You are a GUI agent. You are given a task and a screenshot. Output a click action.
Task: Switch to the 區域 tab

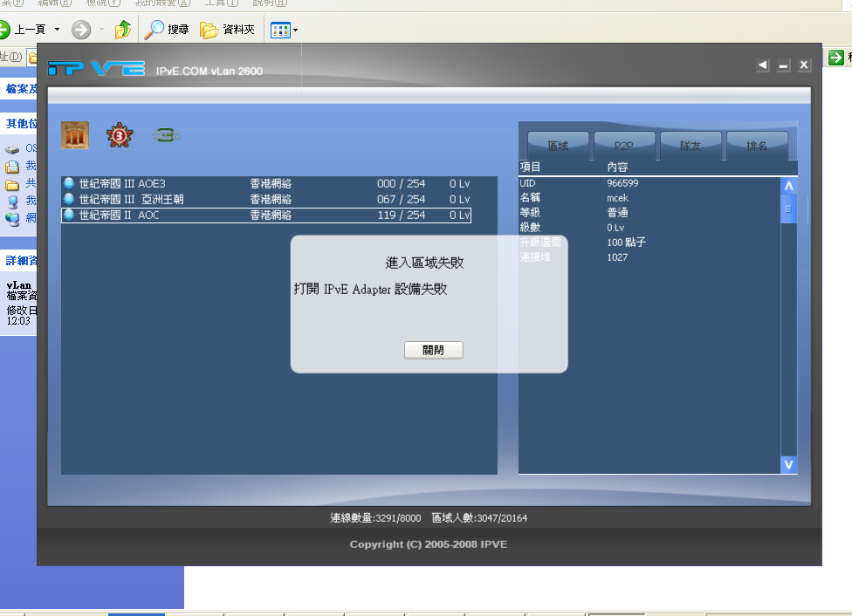coord(558,146)
